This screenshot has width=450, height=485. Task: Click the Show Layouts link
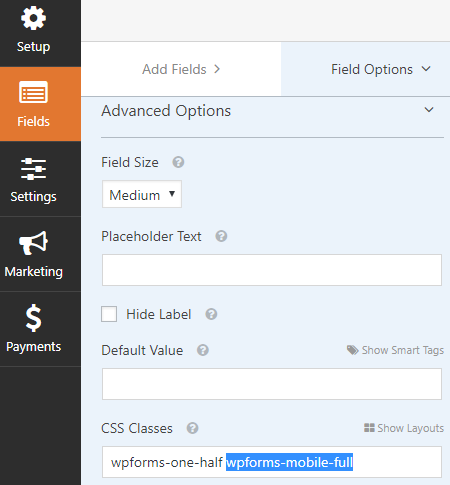coord(404,428)
